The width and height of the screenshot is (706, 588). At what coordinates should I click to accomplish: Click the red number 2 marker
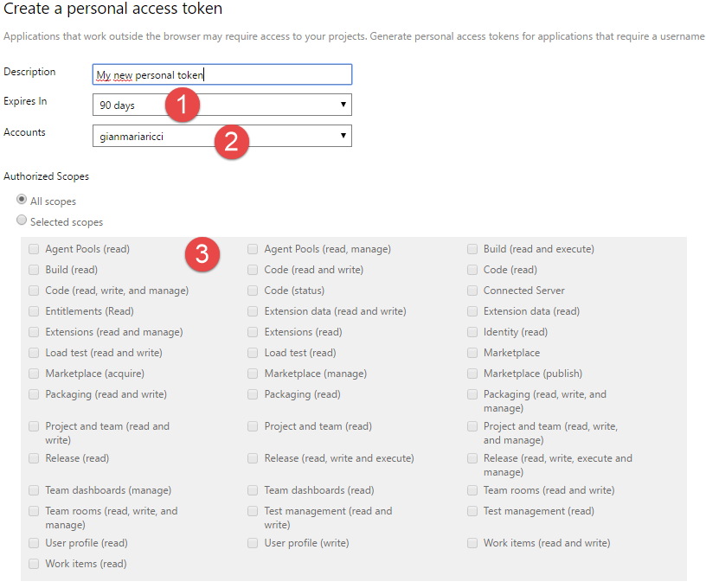[x=231, y=142]
